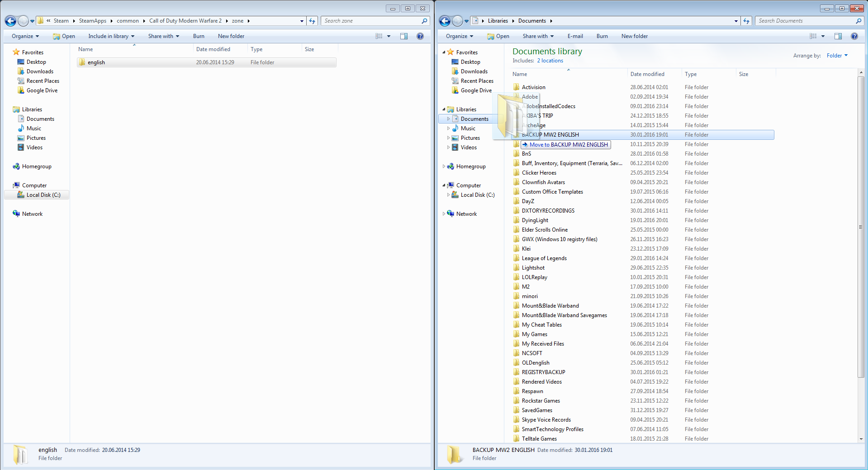Click Local Disk (C:) icon in Documents sidebar
The height and width of the screenshot is (470, 868).
pos(455,195)
